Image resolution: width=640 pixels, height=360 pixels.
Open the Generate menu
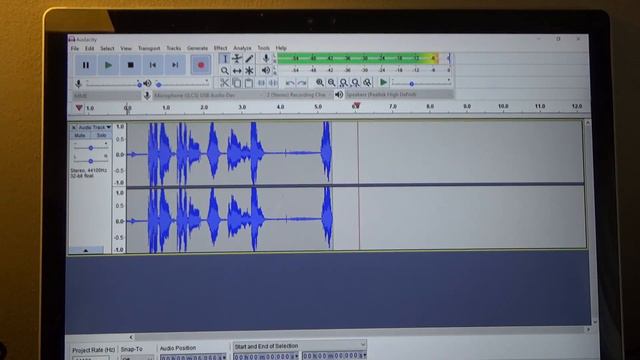pos(198,49)
